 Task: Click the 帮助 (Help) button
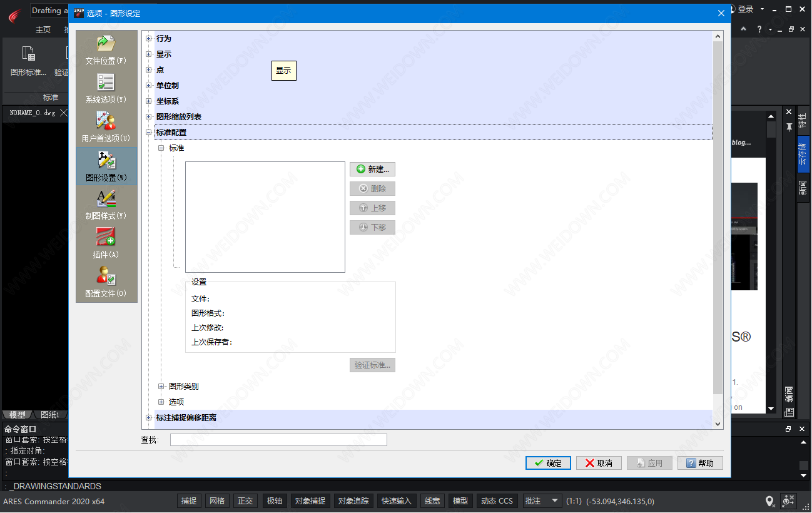[x=700, y=463]
